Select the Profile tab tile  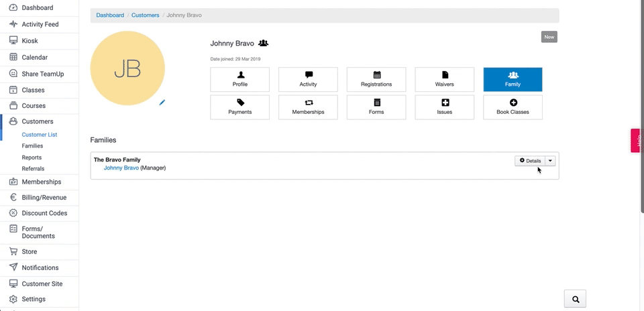click(x=239, y=80)
